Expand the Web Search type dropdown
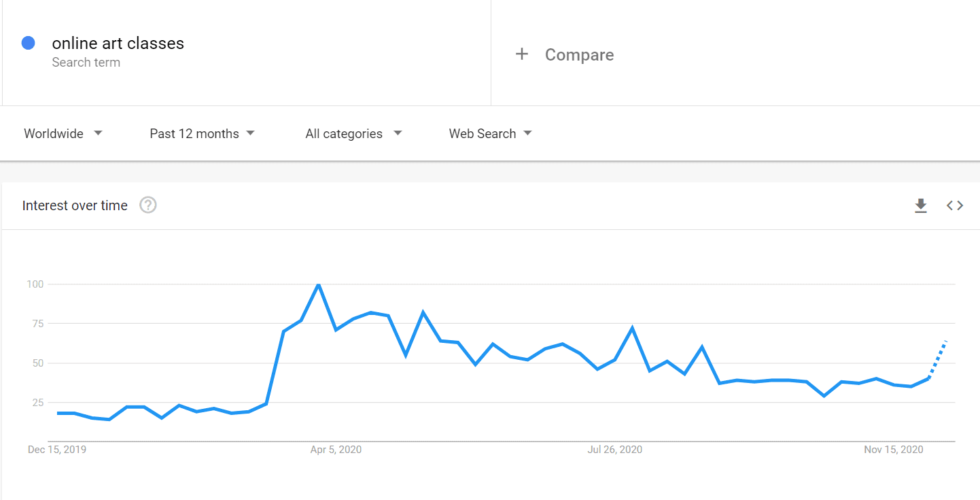Image resolution: width=980 pixels, height=500 pixels. point(490,133)
